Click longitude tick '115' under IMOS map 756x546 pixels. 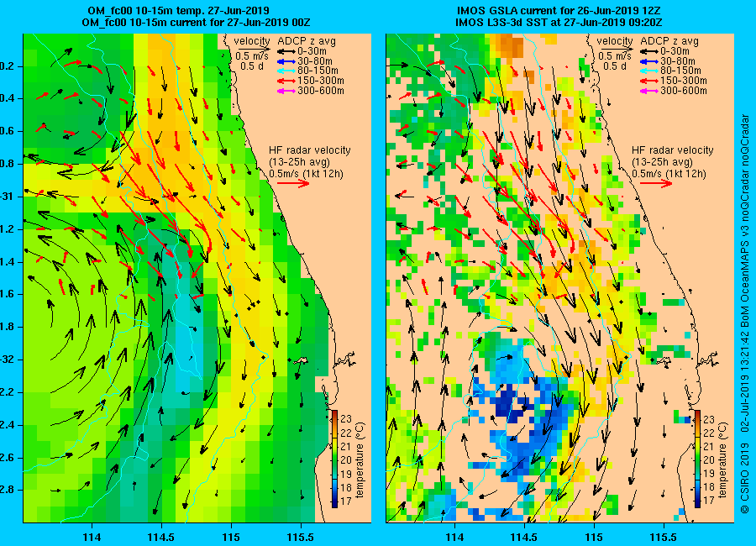(x=594, y=538)
